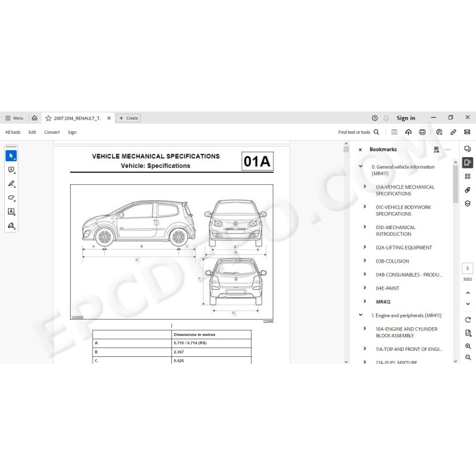Screen dimensions: 476x476
Task: Choose the Draw freehand lasso tool
Action: [x=12, y=198]
